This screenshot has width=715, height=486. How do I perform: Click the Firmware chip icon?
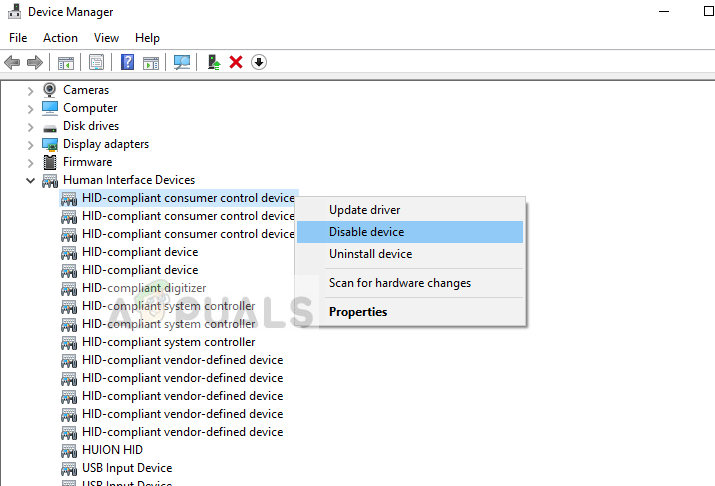tap(50, 162)
